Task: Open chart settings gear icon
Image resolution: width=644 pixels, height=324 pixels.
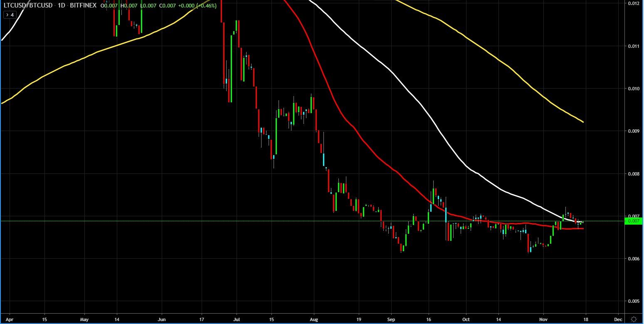Action: pos(634,319)
